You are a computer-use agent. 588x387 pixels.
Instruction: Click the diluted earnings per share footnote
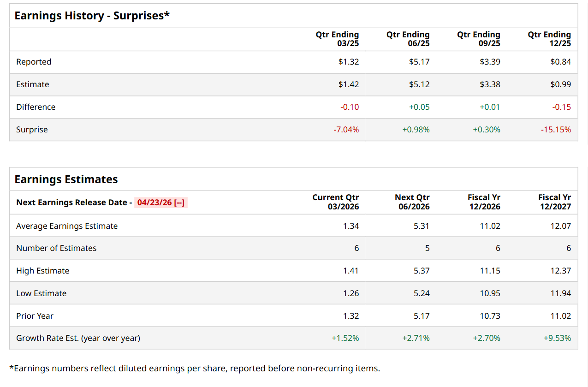pyautogui.click(x=195, y=369)
